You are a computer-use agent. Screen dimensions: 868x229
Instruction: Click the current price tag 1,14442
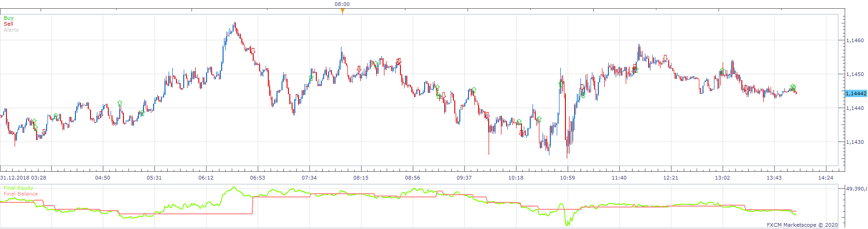(x=856, y=93)
